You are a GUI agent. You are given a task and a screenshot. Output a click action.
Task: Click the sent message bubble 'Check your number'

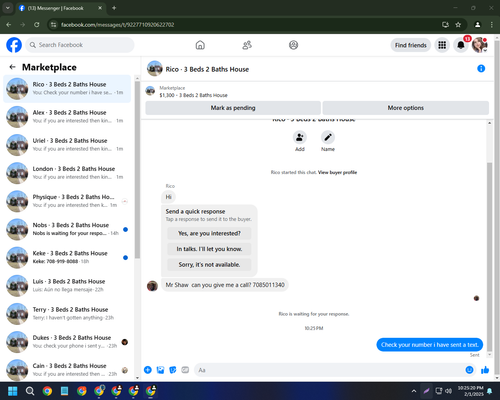[430, 345]
